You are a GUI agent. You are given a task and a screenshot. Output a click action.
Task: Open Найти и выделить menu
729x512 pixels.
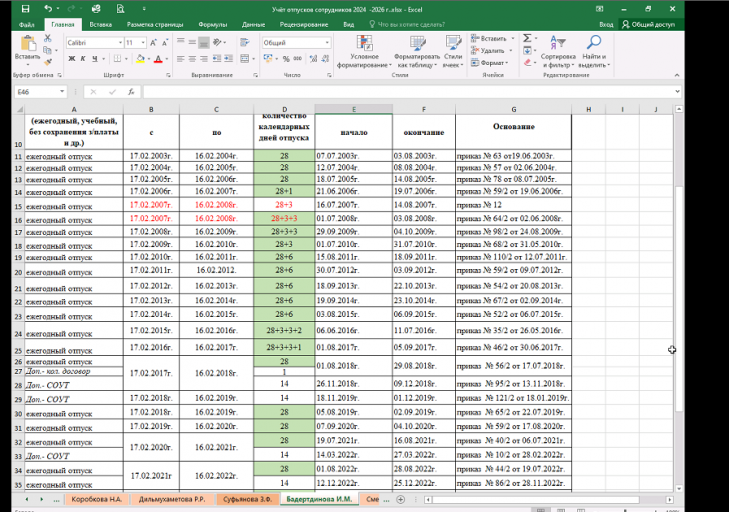click(595, 52)
